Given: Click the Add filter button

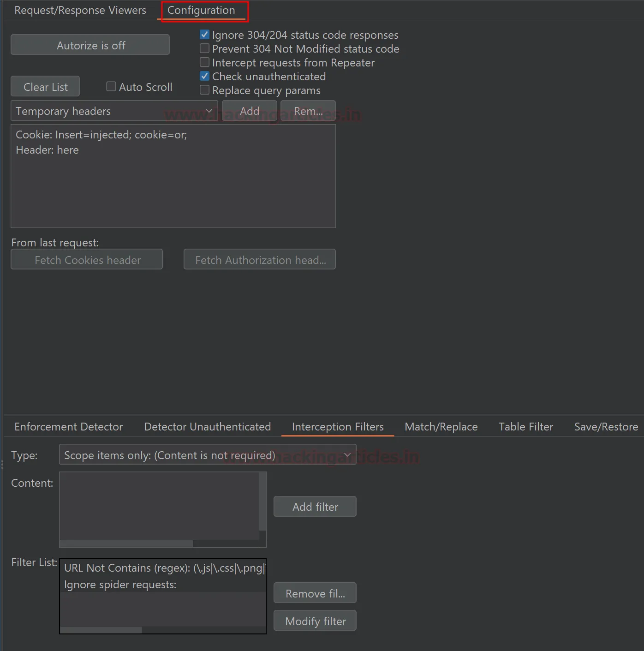Looking at the screenshot, I should (x=315, y=507).
